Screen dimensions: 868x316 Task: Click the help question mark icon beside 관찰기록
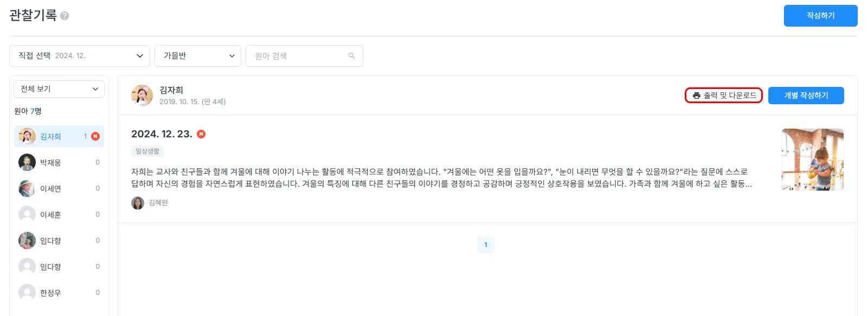pyautogui.click(x=65, y=16)
